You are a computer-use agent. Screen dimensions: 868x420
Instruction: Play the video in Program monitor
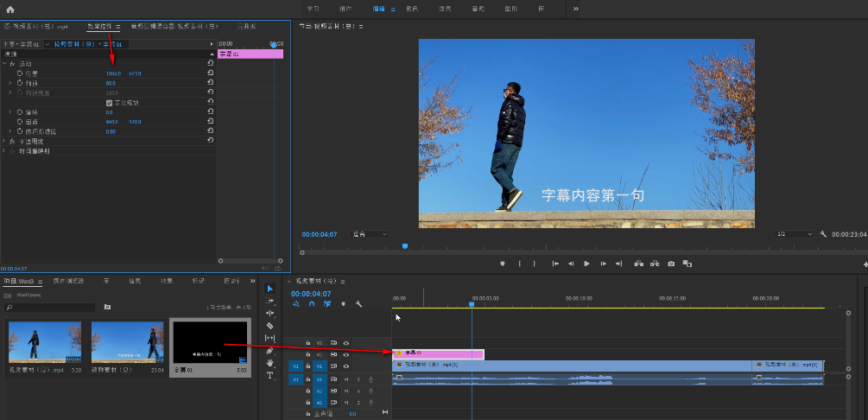click(586, 264)
